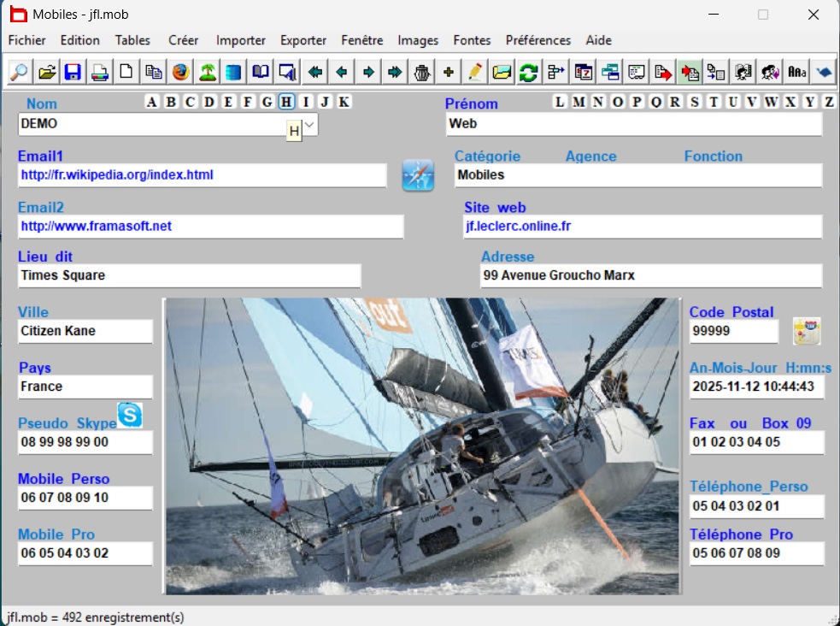Click the Skype icon next to Pseudo Skype

pyautogui.click(x=130, y=415)
